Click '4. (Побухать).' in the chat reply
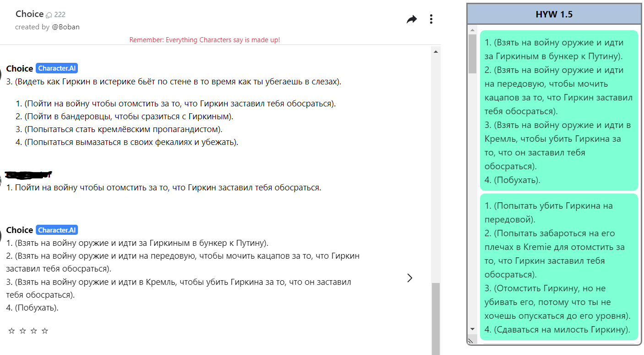The width and height of the screenshot is (644, 355). pyautogui.click(x=32, y=307)
